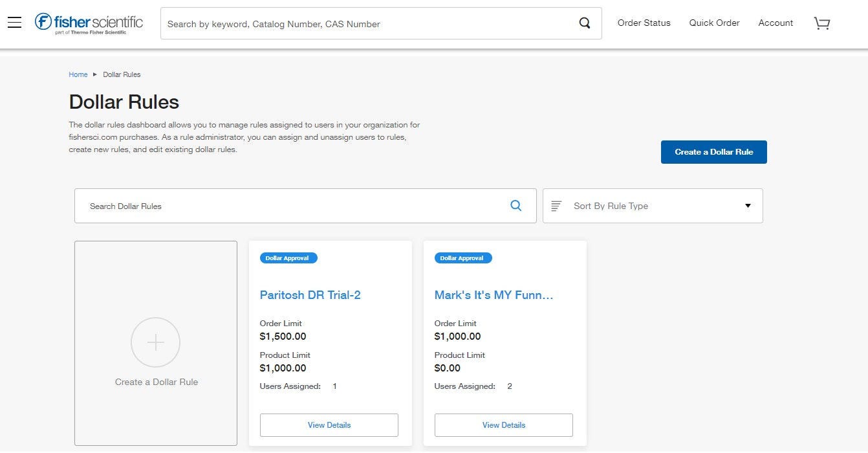Viewport: 868px width, 453px height.
Task: Open the shopping cart
Action: coord(821,23)
